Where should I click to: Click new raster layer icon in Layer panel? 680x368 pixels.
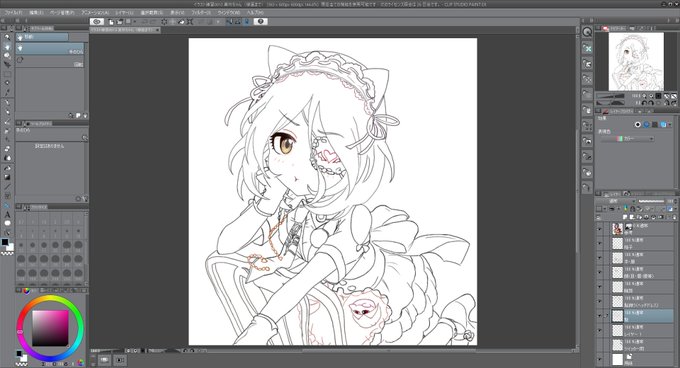[x=624, y=217]
